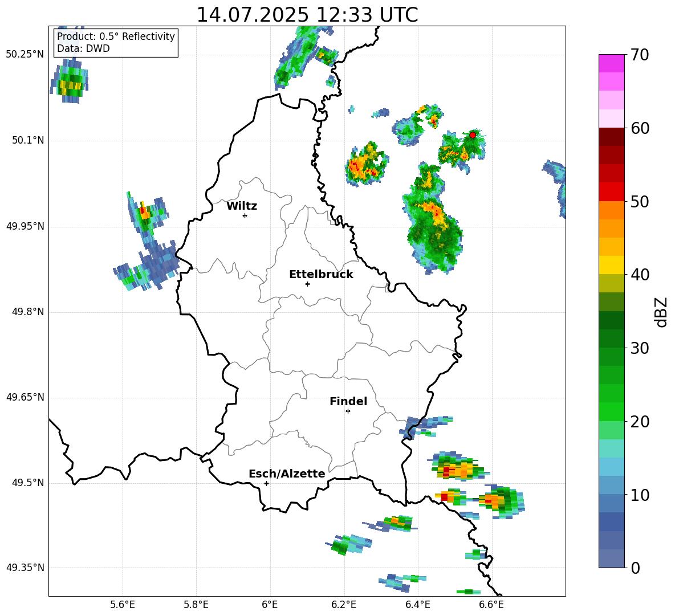Click the yellow colorbar segment at 40
This screenshot has width=675, height=616.
pyautogui.click(x=611, y=266)
